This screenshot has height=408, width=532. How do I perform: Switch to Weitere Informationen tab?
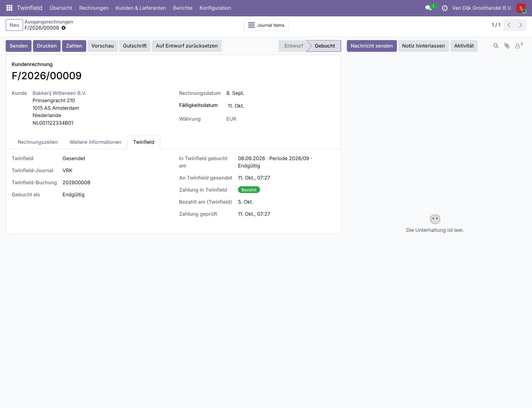pyautogui.click(x=95, y=142)
